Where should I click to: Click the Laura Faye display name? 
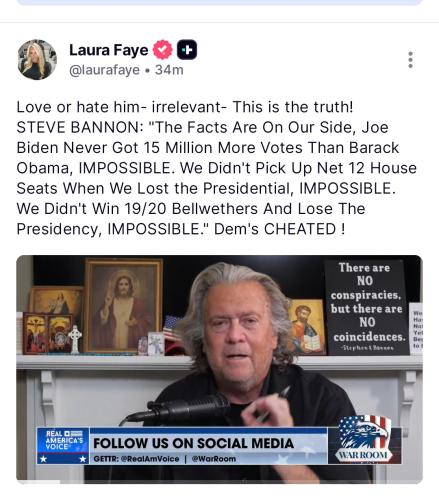pyautogui.click(x=109, y=50)
